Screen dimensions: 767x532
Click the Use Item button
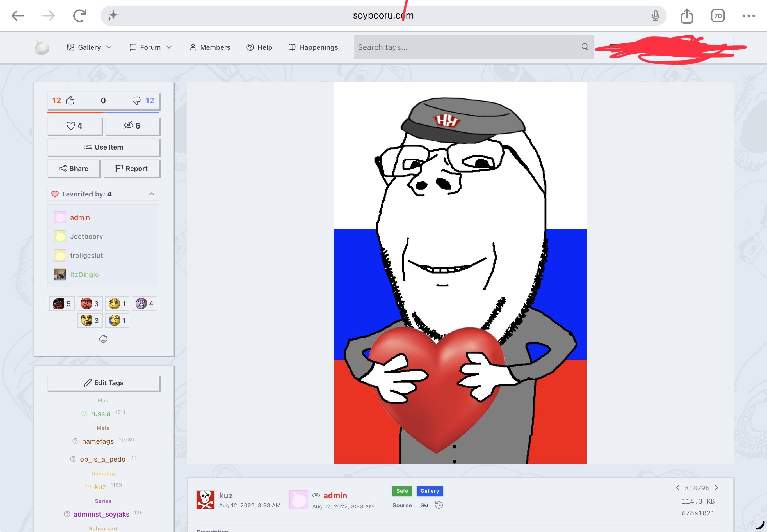[104, 147]
